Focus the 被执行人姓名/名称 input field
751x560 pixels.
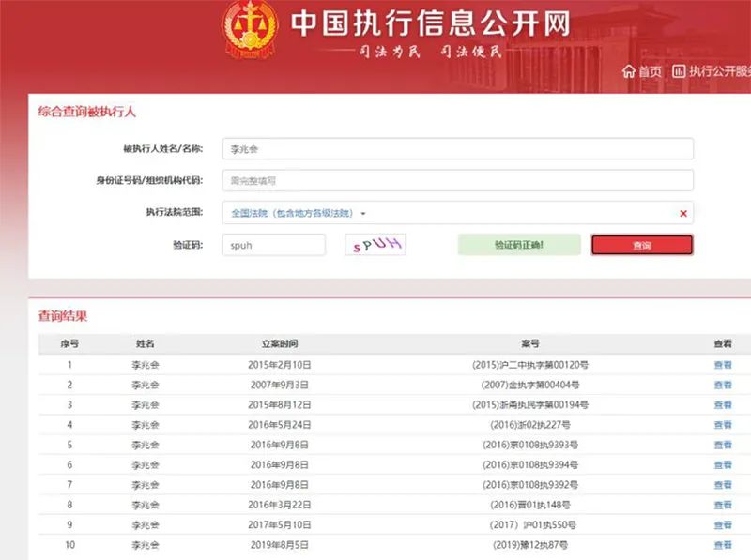(457, 149)
